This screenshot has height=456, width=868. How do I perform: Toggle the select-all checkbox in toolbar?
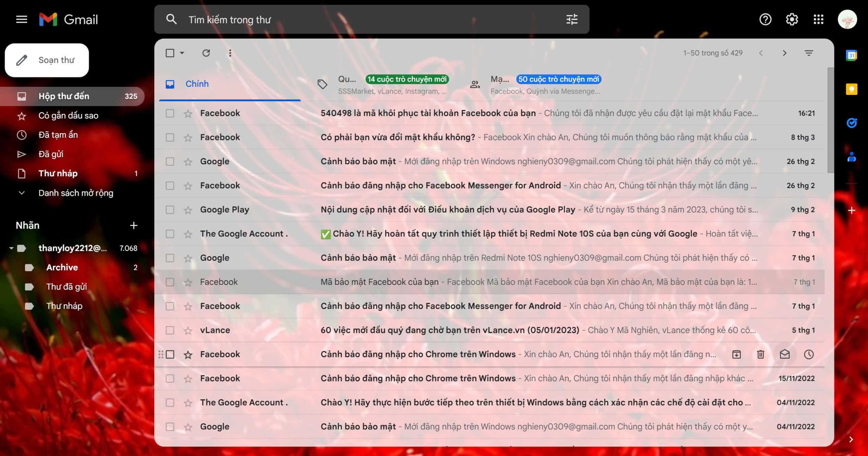tap(170, 53)
